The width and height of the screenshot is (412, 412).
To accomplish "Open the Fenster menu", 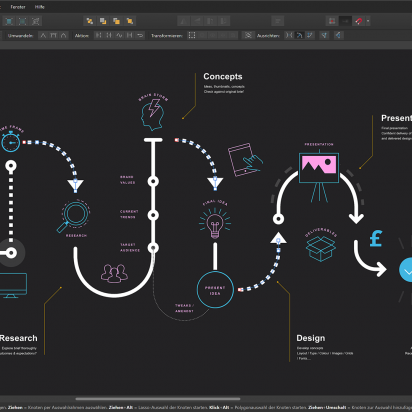I will pyautogui.click(x=18, y=7).
